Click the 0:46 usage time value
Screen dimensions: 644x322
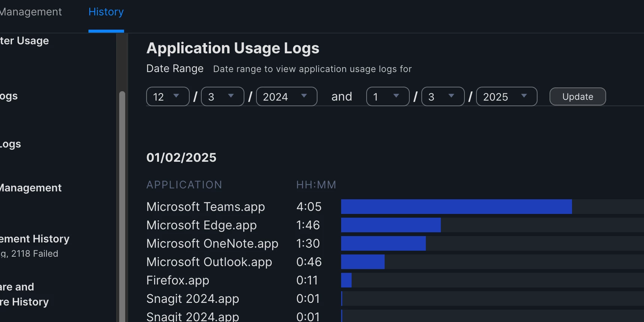[x=309, y=262]
